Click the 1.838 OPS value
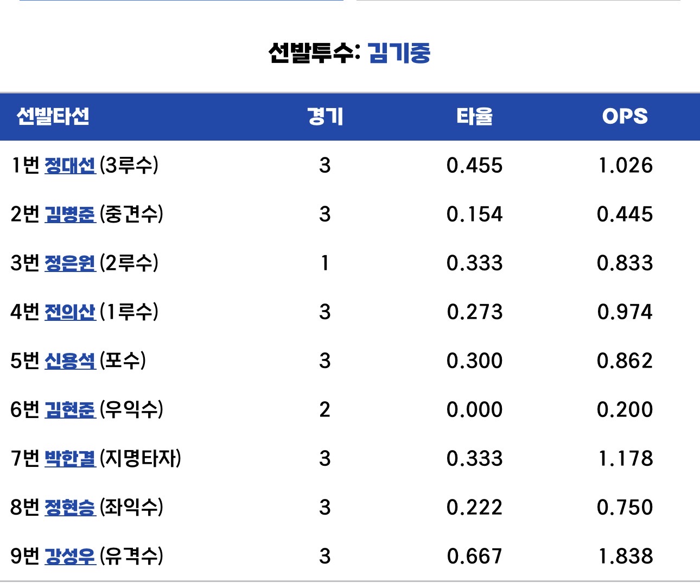 pos(625,557)
